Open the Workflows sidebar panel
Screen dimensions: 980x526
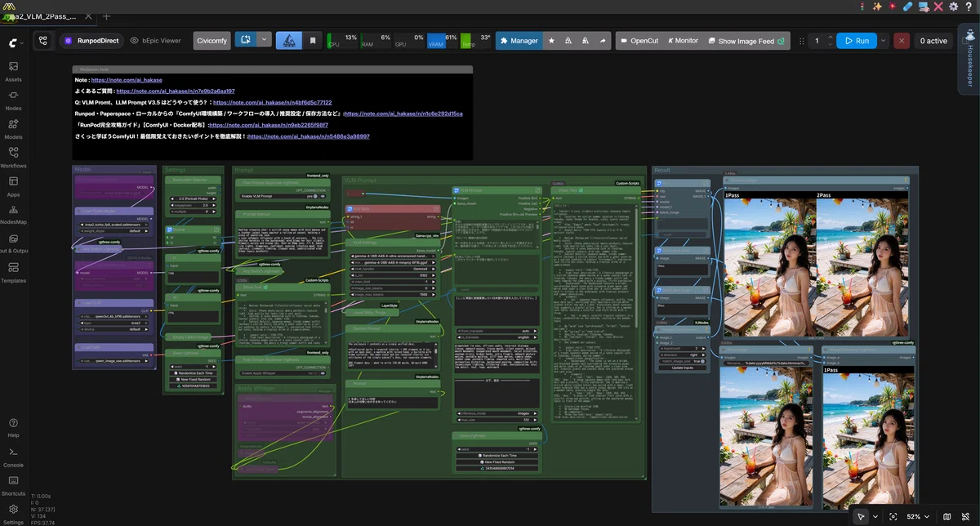click(x=13, y=158)
